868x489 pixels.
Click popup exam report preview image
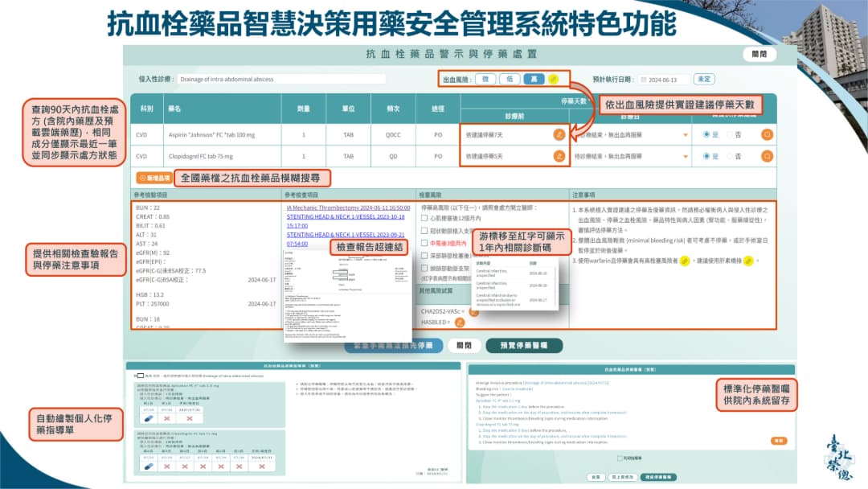point(347,296)
